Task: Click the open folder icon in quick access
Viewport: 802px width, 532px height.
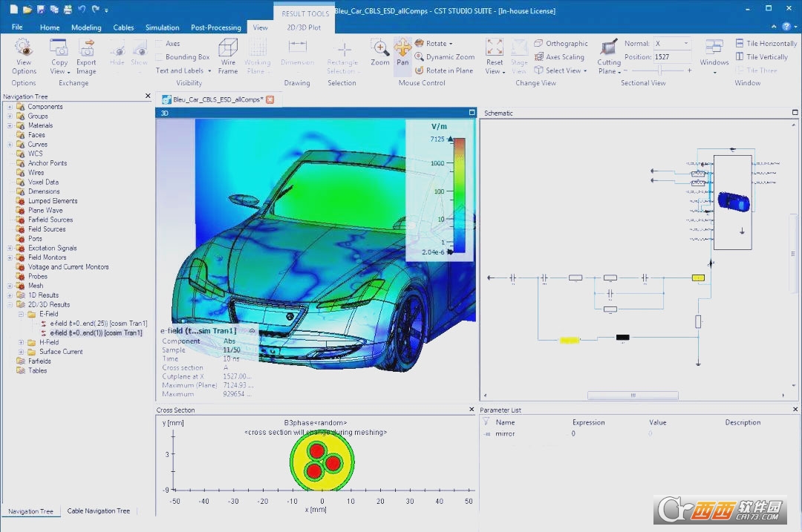Action: [x=27, y=9]
